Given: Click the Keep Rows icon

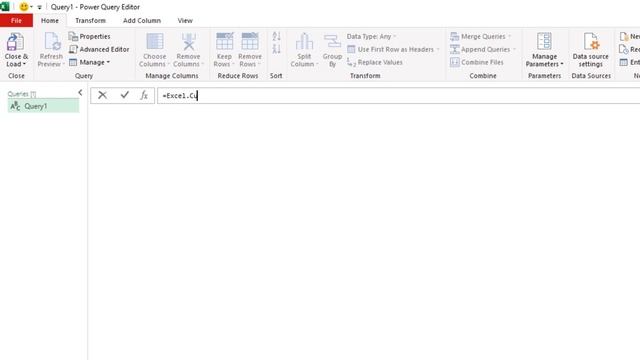Looking at the screenshot, I should coord(224,42).
